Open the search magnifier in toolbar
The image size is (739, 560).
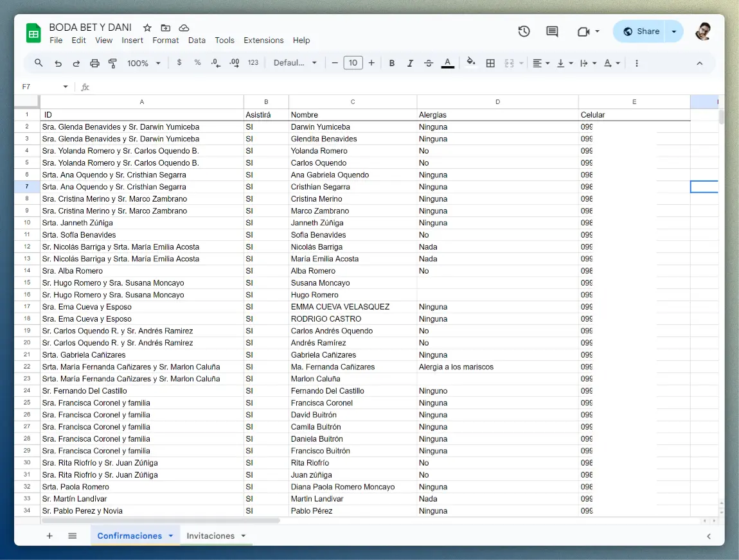[x=39, y=63]
